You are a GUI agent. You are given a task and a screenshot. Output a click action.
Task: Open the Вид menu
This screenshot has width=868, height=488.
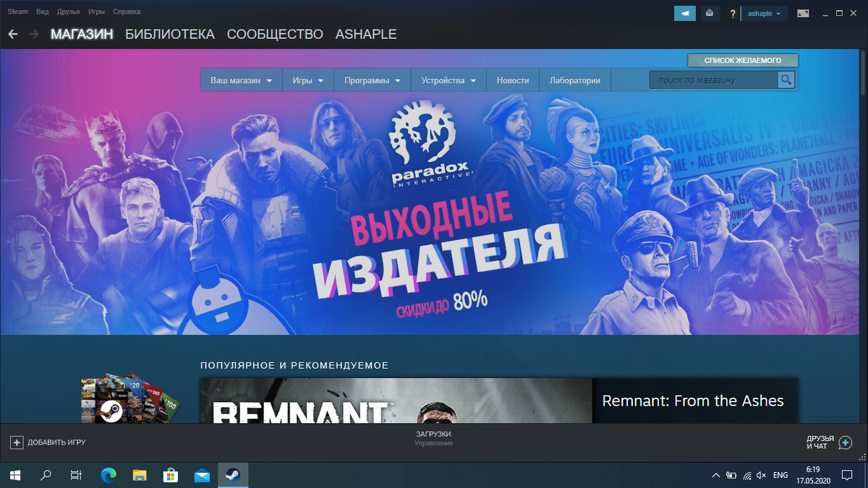click(x=43, y=12)
